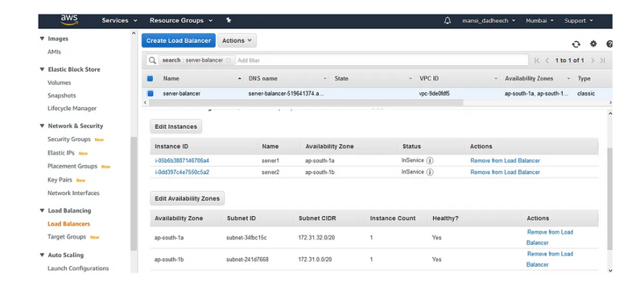644x291 pixels.
Task: Open Placement Groups in the sidebar
Action: pos(72,166)
